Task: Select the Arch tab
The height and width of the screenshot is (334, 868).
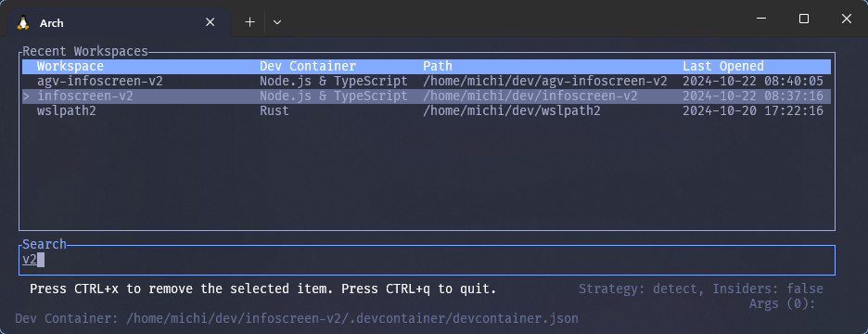Action: click(x=119, y=22)
